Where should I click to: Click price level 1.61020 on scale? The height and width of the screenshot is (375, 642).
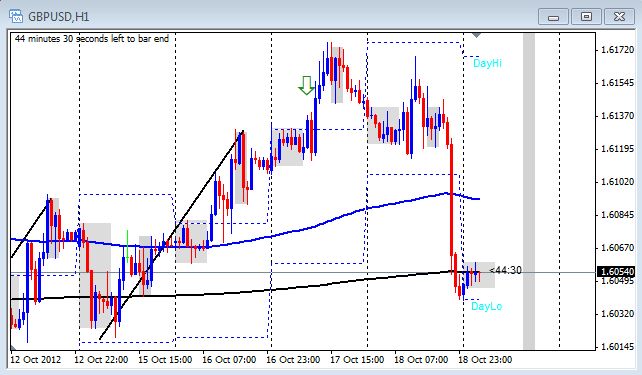tap(617, 182)
